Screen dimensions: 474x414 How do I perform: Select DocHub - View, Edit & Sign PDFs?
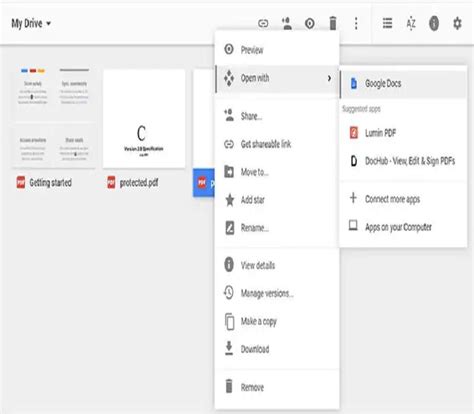click(x=403, y=161)
